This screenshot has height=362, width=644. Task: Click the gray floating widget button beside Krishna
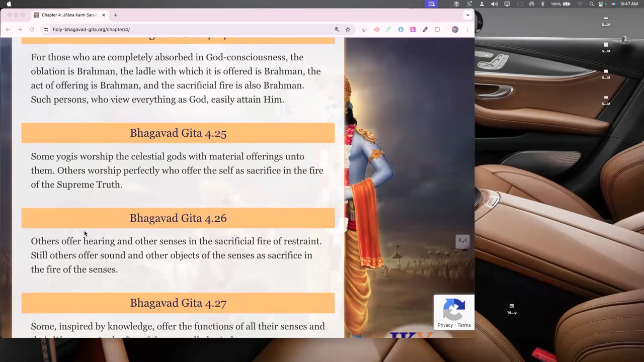(463, 241)
